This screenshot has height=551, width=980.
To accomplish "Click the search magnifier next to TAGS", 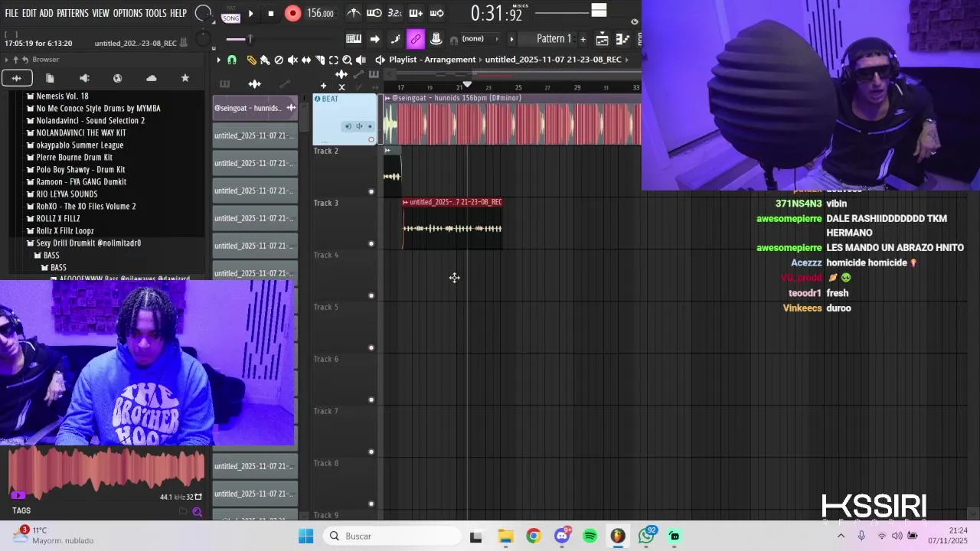I will (198, 512).
